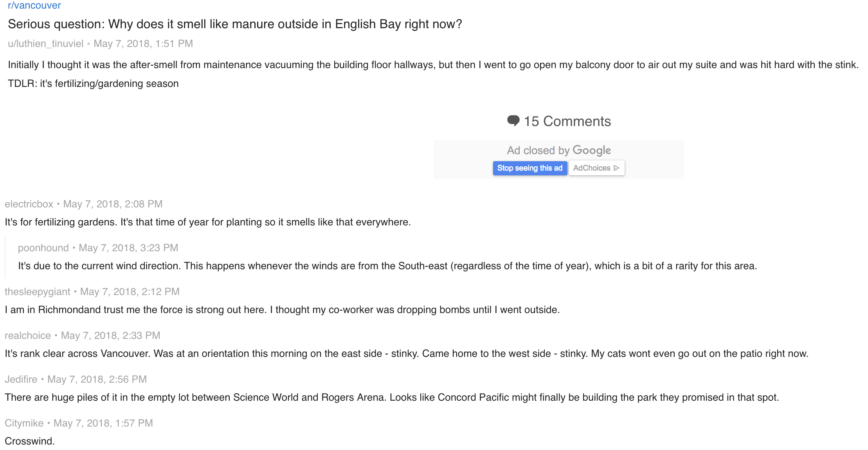Click the Stop seeing this ad button

tap(530, 168)
